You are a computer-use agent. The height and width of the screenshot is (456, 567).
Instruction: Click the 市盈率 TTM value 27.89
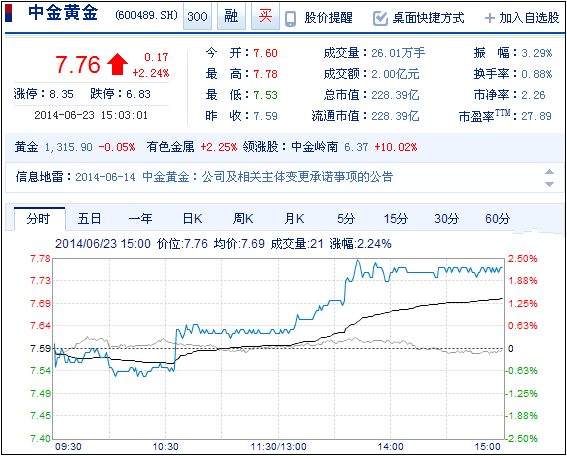536,116
